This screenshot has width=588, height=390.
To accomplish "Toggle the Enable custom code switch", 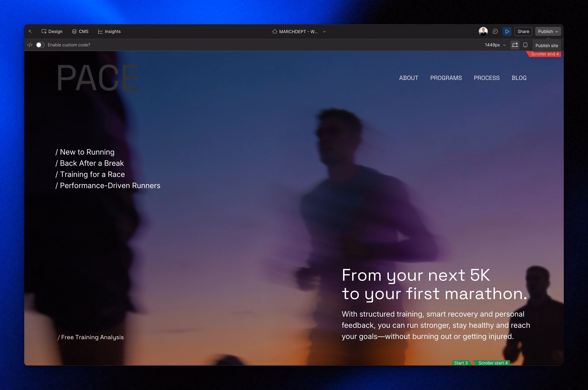I will coord(40,45).
